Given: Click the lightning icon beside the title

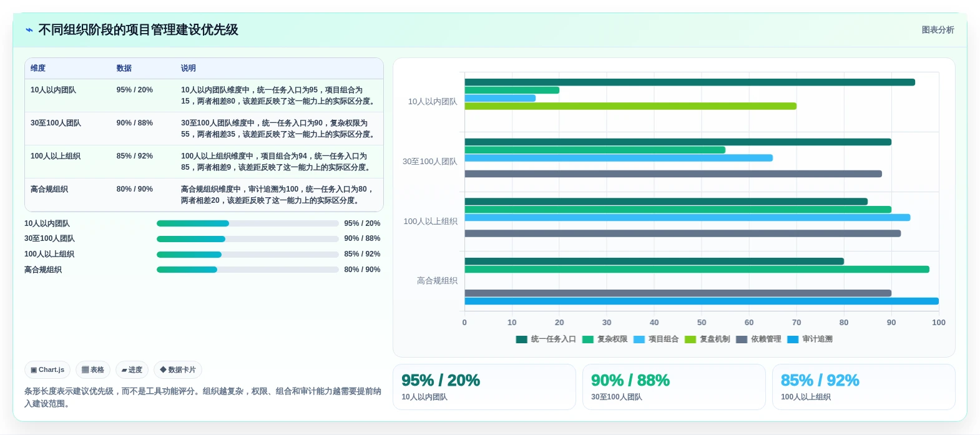Looking at the screenshot, I should pos(29,30).
